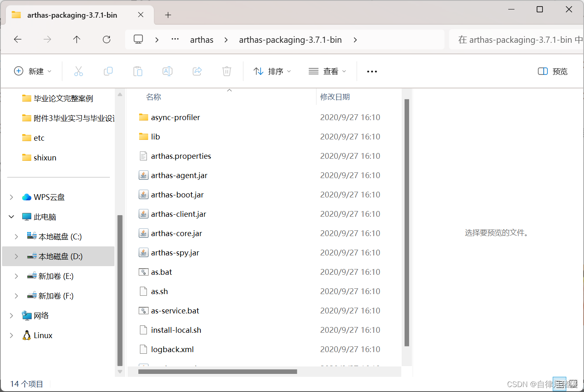Select Linux in navigation pane
The width and height of the screenshot is (584, 392).
pyautogui.click(x=43, y=335)
